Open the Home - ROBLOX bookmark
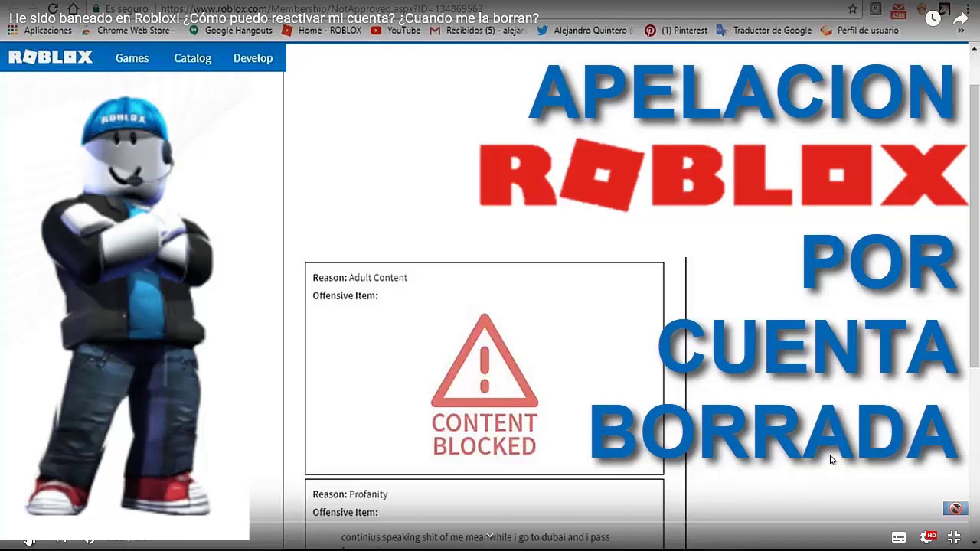Image resolution: width=980 pixels, height=551 pixels. tap(322, 31)
